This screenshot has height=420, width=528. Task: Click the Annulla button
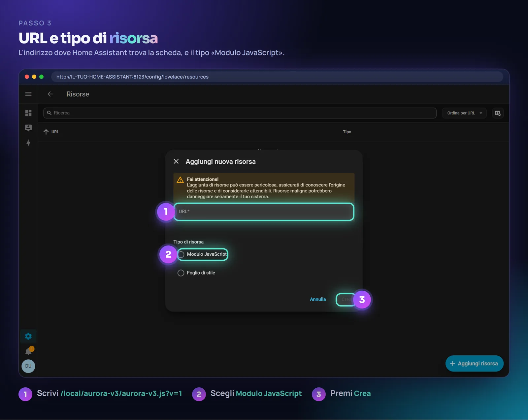[x=318, y=299]
